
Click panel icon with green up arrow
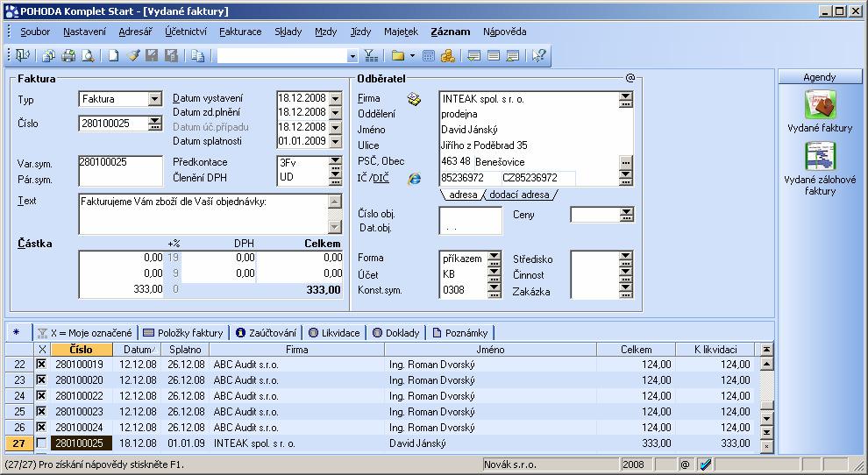(513, 55)
